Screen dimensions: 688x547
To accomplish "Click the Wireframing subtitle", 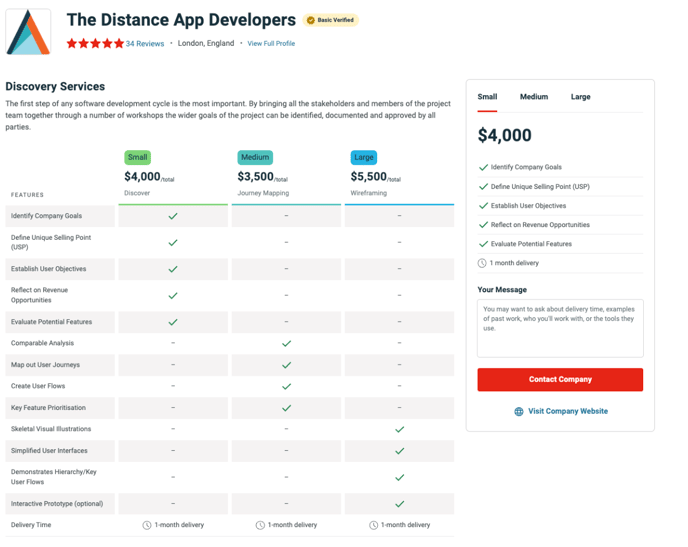I will (x=369, y=193).
